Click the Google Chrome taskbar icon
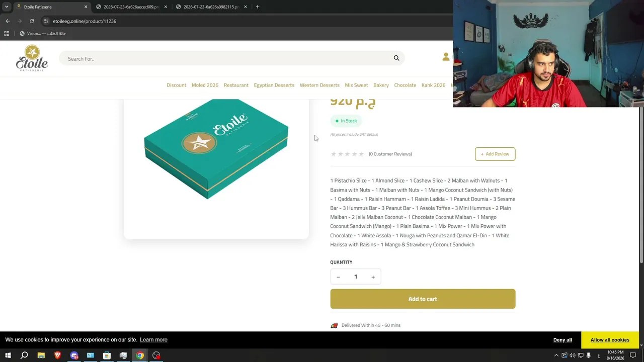This screenshot has height=362, width=644. (x=140, y=355)
